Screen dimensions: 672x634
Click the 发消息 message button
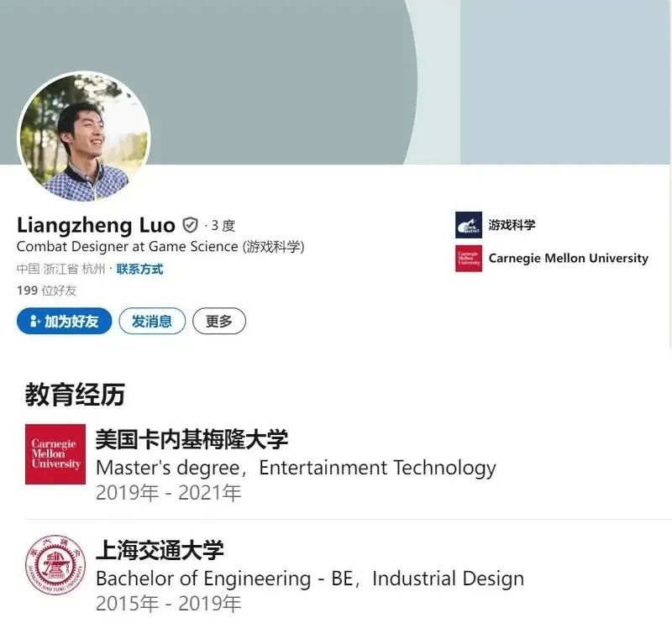(152, 321)
